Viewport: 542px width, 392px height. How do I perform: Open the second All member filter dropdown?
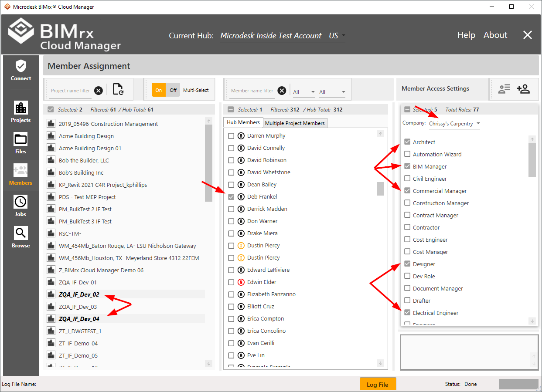(x=332, y=92)
